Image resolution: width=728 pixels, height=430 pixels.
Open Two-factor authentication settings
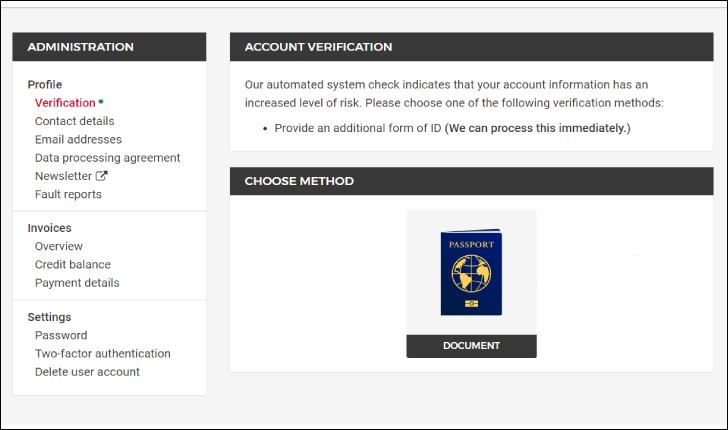tap(102, 353)
